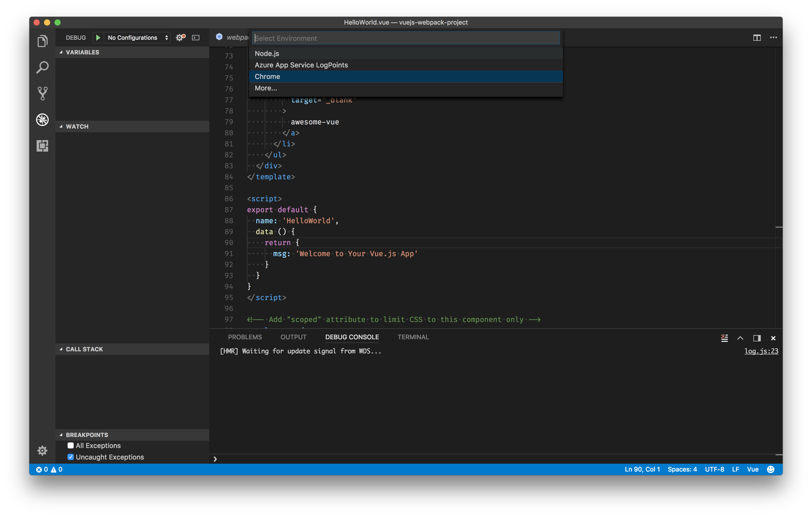Change indentation via Spaces: 4
Image resolution: width=812 pixels, height=517 pixels.
click(x=682, y=469)
